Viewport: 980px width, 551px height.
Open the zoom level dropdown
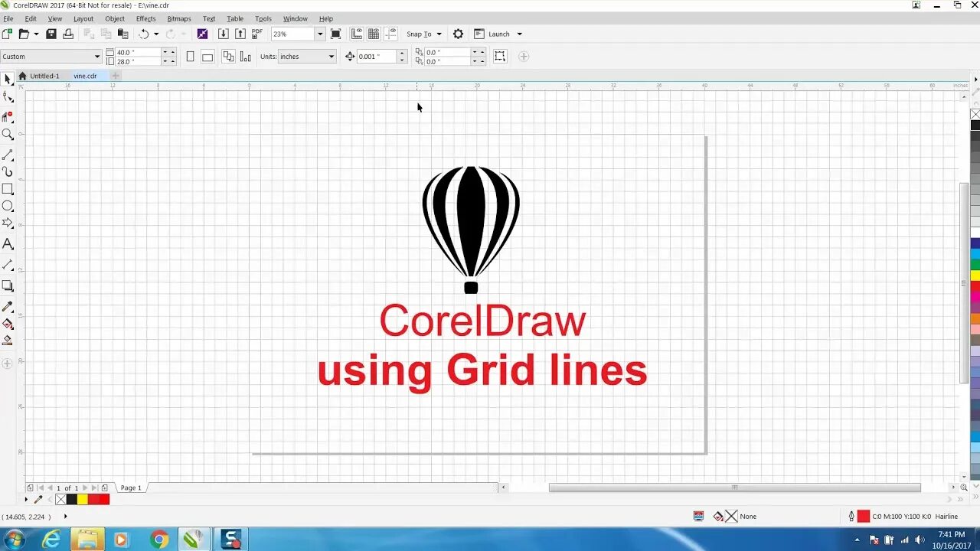[320, 34]
